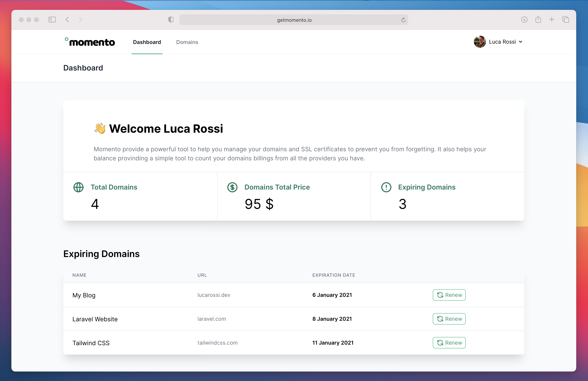588x381 pixels.
Task: Click Luca Rossi's profile avatar
Action: pyautogui.click(x=480, y=42)
